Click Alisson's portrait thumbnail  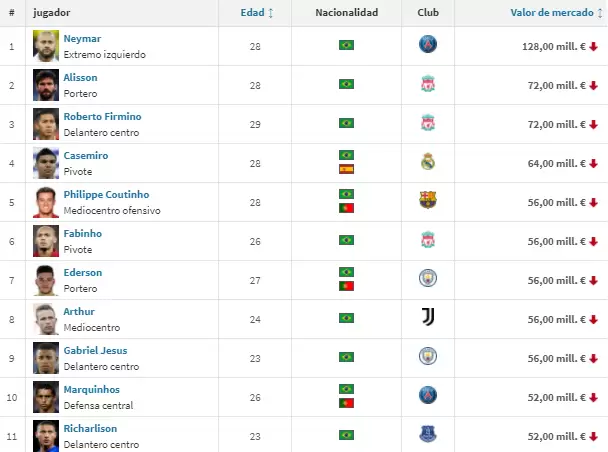(45, 84)
